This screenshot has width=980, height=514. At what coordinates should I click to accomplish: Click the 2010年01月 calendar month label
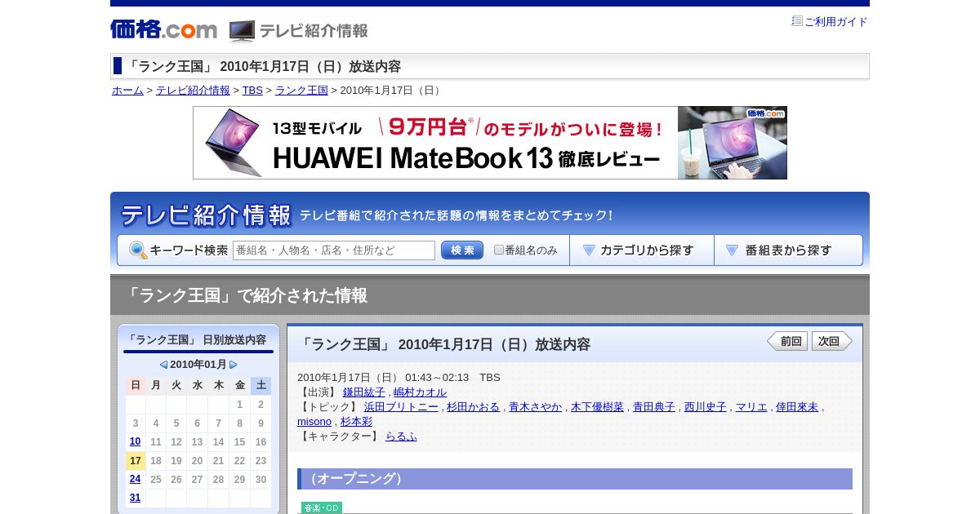point(198,365)
